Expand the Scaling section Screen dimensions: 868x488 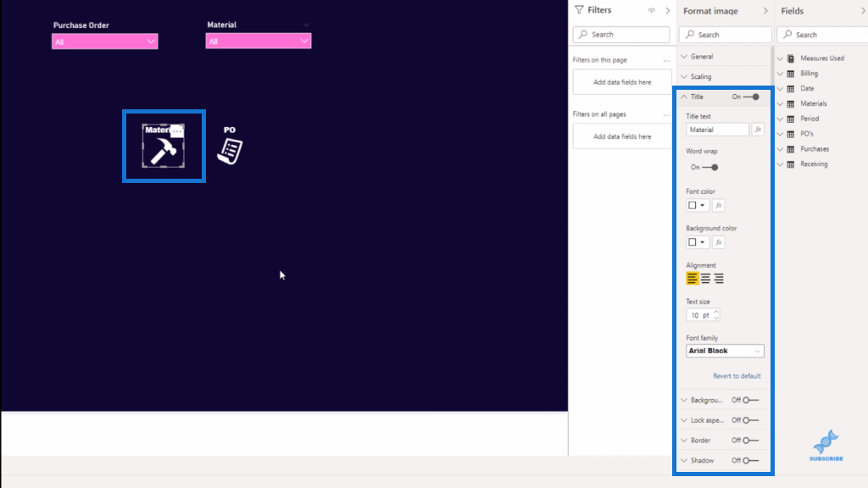[684, 77]
